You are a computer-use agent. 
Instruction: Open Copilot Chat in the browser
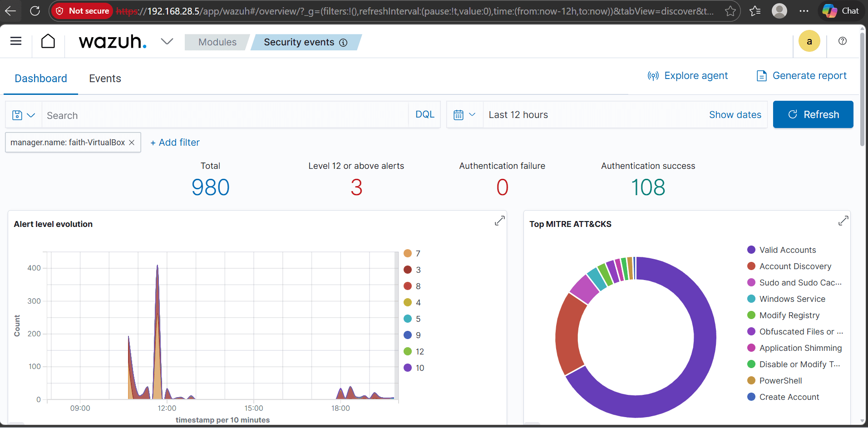[841, 11]
